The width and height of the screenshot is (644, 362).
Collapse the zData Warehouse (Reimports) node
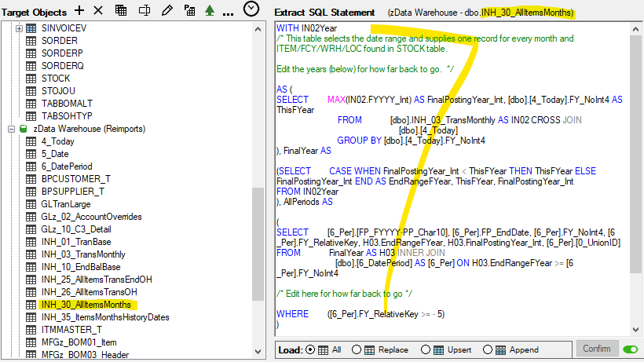(x=10, y=129)
